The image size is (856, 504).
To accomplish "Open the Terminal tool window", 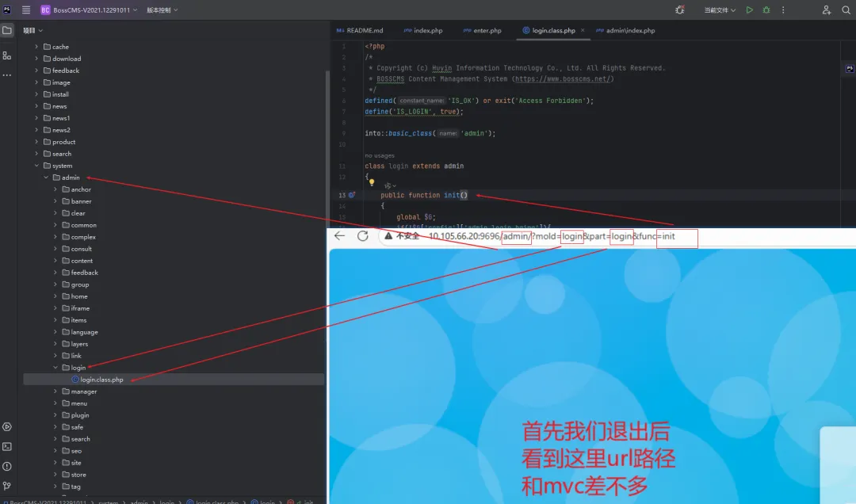I will point(7,447).
